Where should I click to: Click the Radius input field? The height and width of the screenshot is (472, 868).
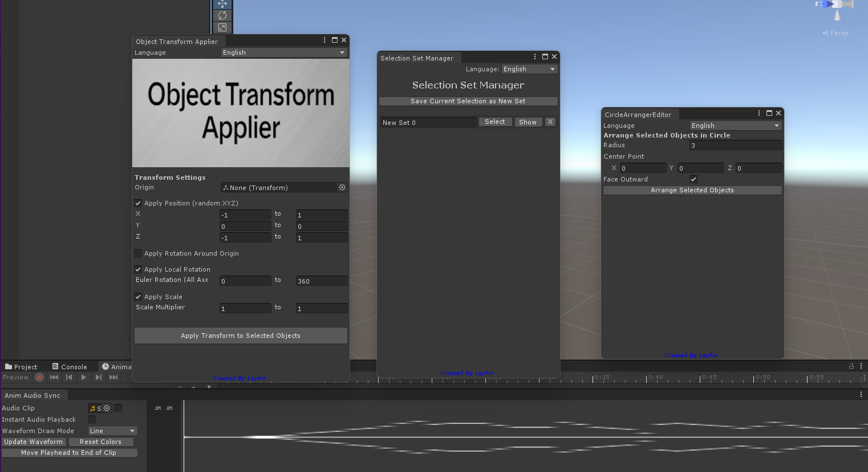(x=736, y=146)
